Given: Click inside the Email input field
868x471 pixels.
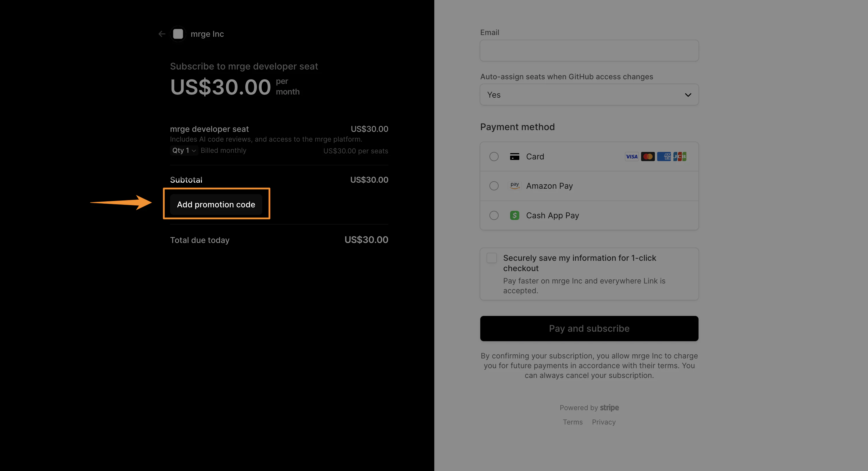Looking at the screenshot, I should click(x=589, y=51).
